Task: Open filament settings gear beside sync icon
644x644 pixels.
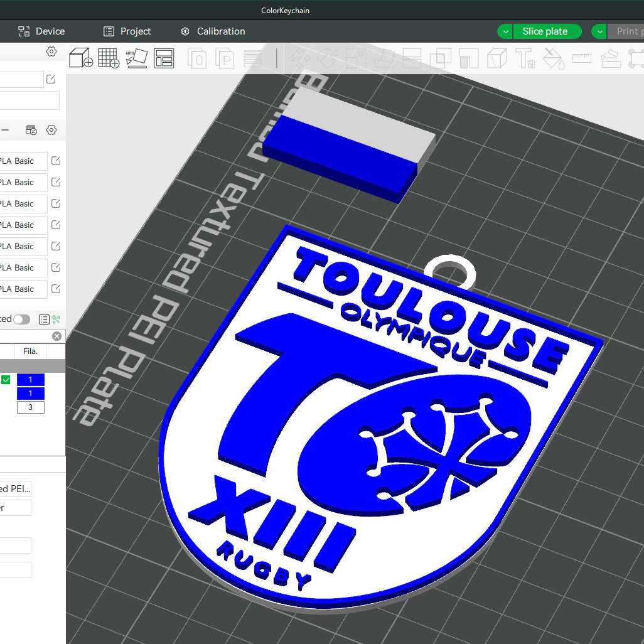Action: pos(51,130)
